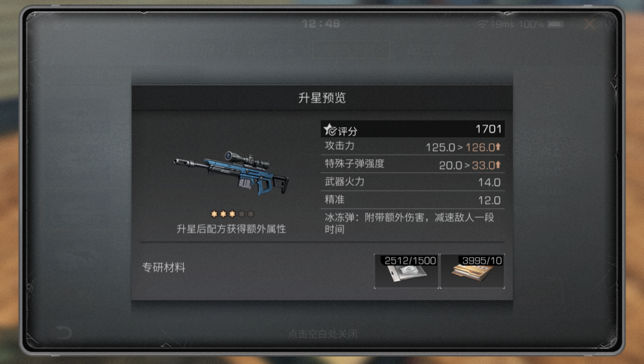Select the 精准 stat row
This screenshot has width=644, height=364.
point(413,200)
